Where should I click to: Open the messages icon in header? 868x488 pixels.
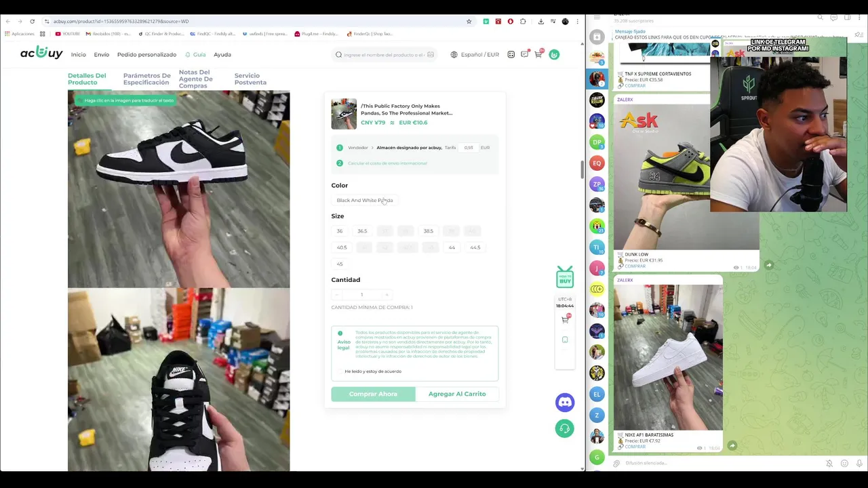tap(525, 54)
